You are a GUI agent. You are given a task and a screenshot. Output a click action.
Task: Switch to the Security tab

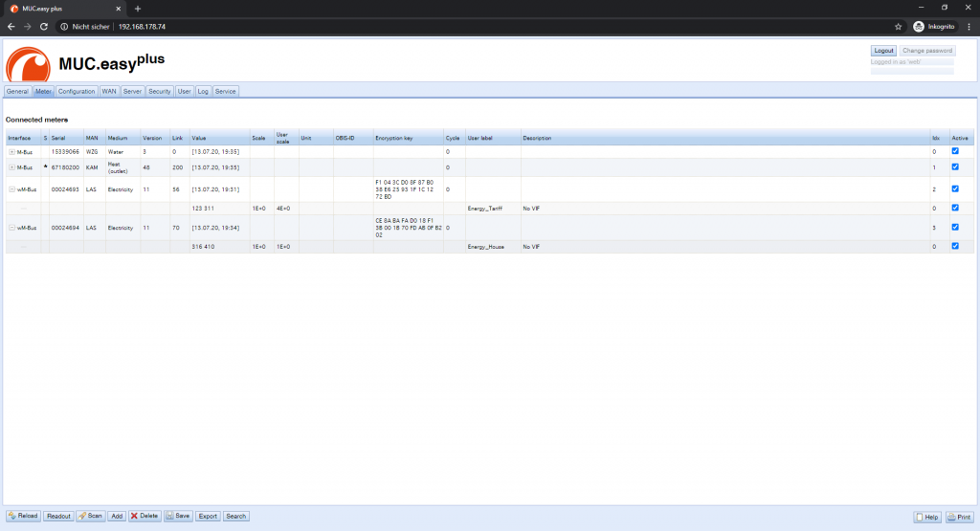160,91
